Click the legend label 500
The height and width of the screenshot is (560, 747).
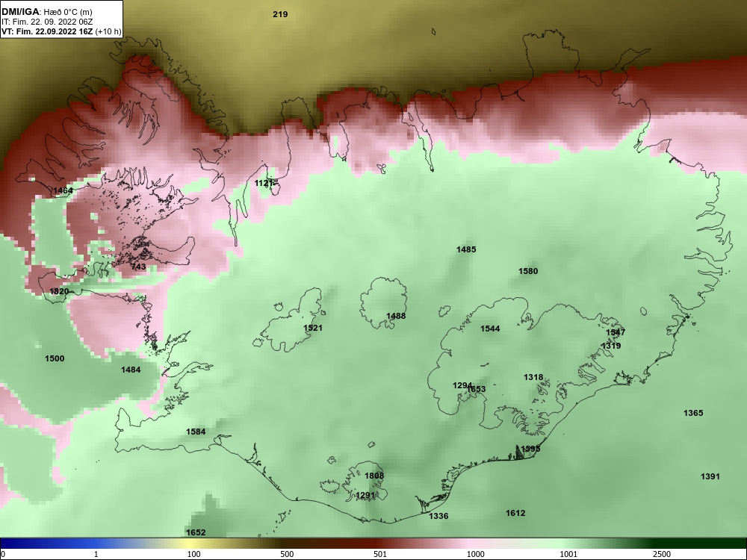287,554
